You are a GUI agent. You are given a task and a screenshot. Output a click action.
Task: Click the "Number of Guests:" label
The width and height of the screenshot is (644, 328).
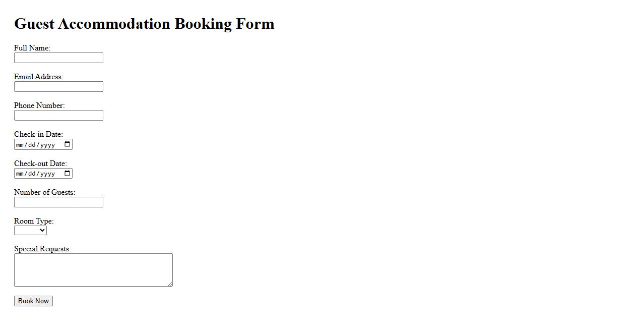coord(44,192)
